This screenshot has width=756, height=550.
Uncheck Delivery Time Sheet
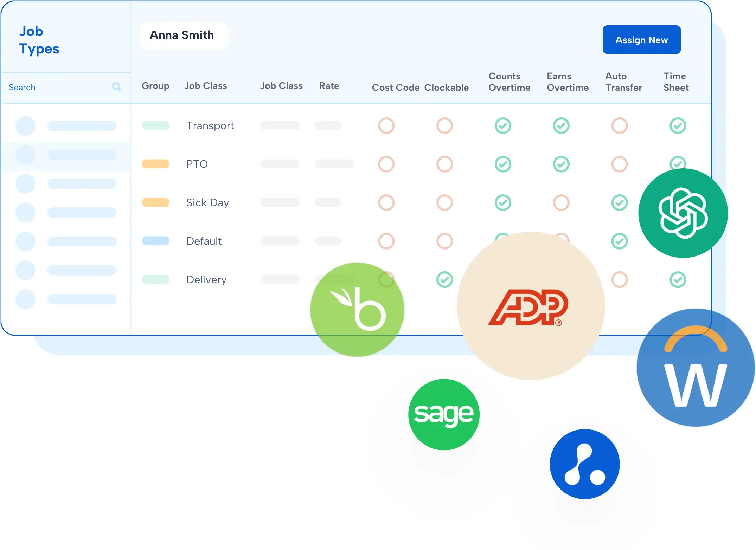(x=678, y=280)
